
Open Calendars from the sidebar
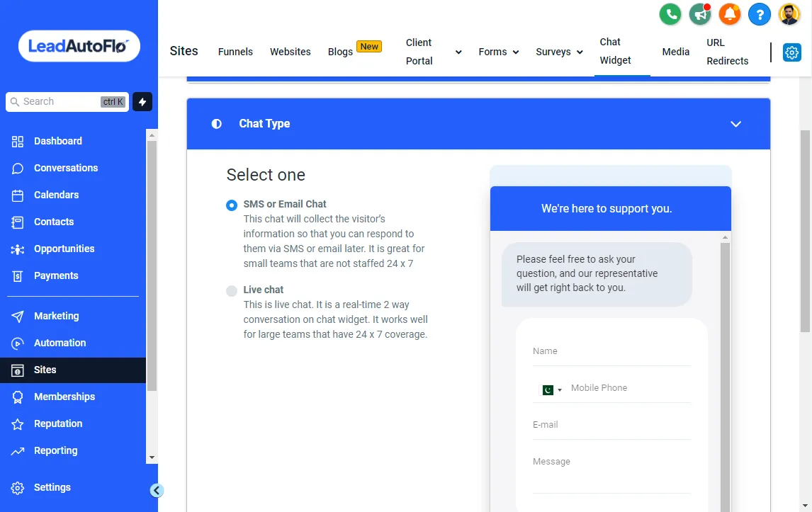pos(57,195)
